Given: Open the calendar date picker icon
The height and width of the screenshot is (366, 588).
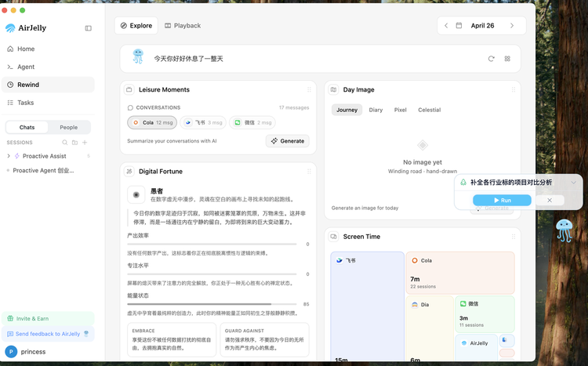Looking at the screenshot, I should tap(459, 26).
